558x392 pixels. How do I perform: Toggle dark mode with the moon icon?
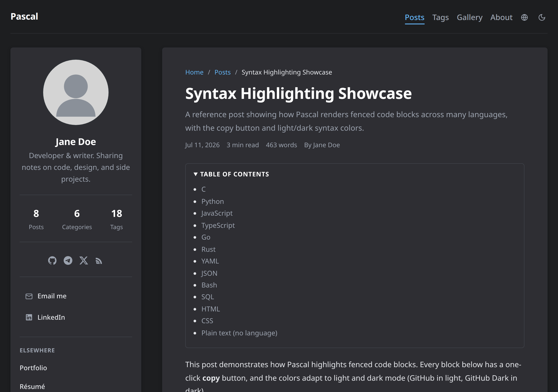click(x=542, y=17)
